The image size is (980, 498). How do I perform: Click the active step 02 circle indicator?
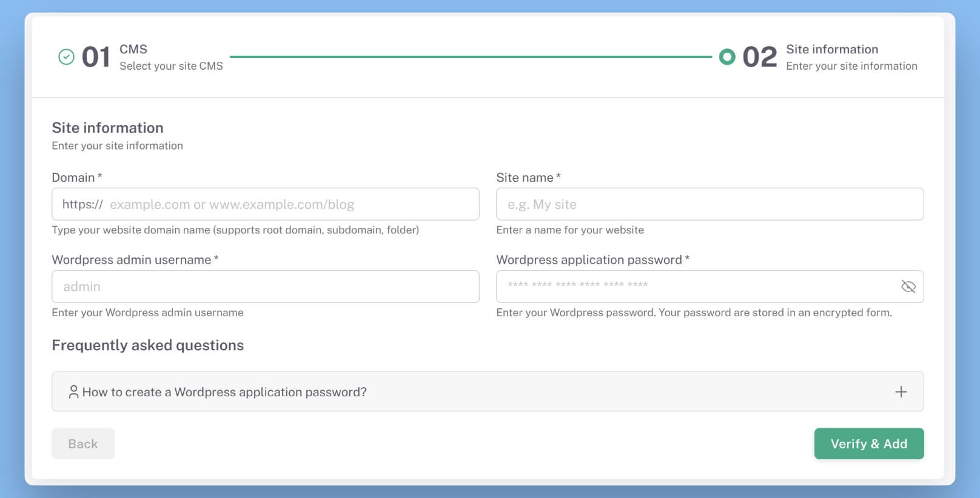click(x=727, y=57)
